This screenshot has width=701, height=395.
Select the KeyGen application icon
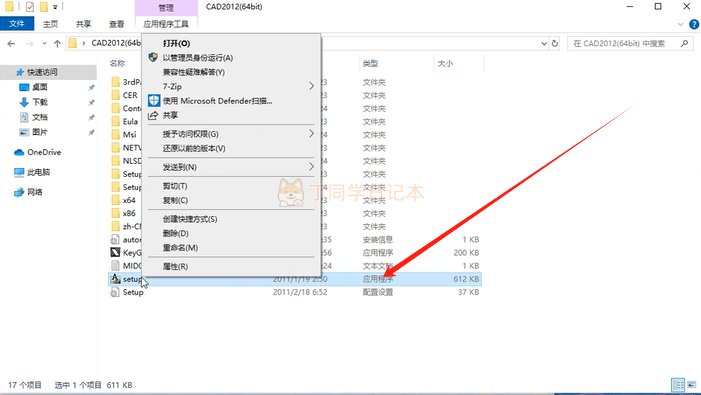pos(115,252)
